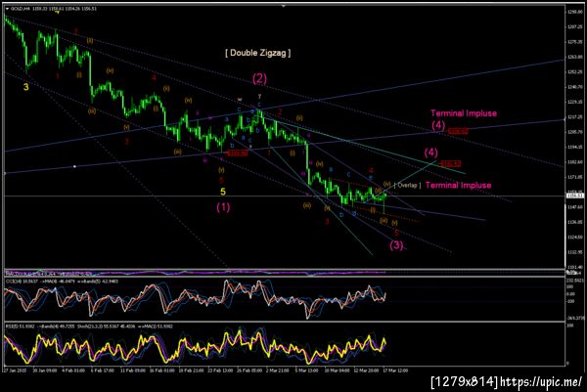587x392 pixels.
Task: Click the 16 Feb 01:00 time axis label
Action: [x=161, y=370]
